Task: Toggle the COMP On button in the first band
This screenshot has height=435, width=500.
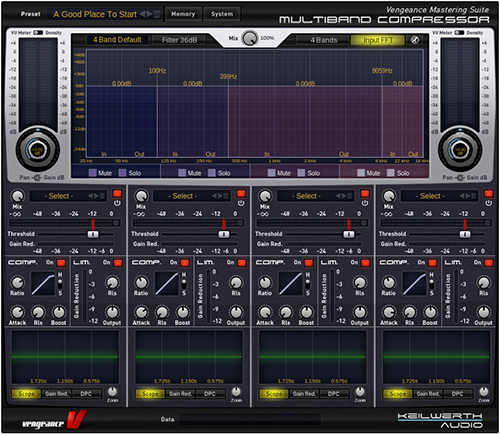Action: tap(61, 263)
